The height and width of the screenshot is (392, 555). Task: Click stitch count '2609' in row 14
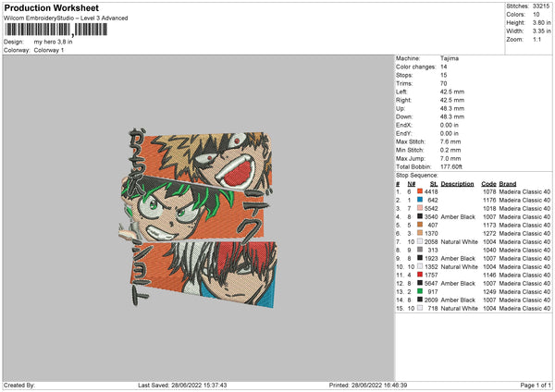click(431, 300)
